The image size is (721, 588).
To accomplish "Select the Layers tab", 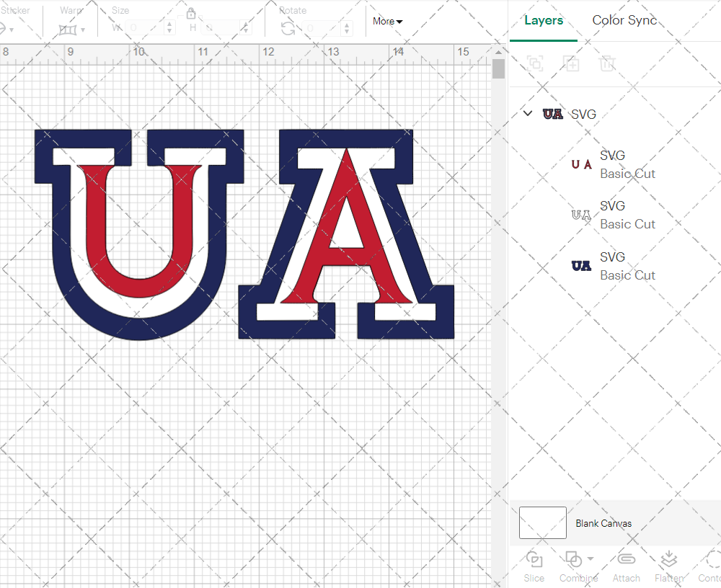I will point(544,20).
